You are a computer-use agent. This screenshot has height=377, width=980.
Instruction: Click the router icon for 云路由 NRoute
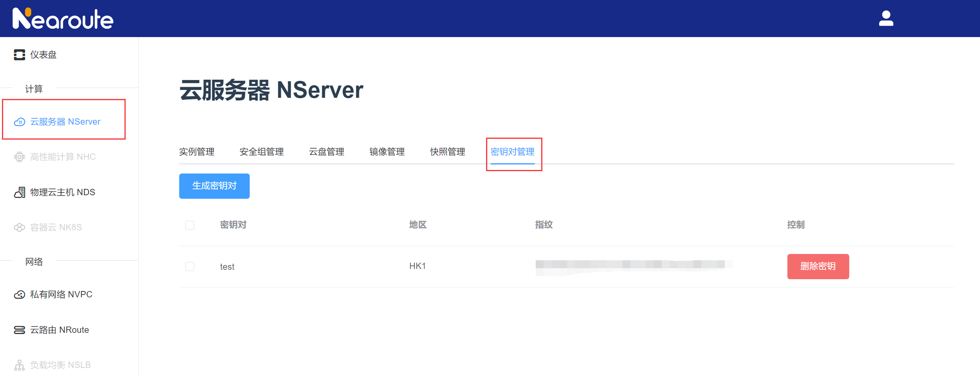[19, 330]
